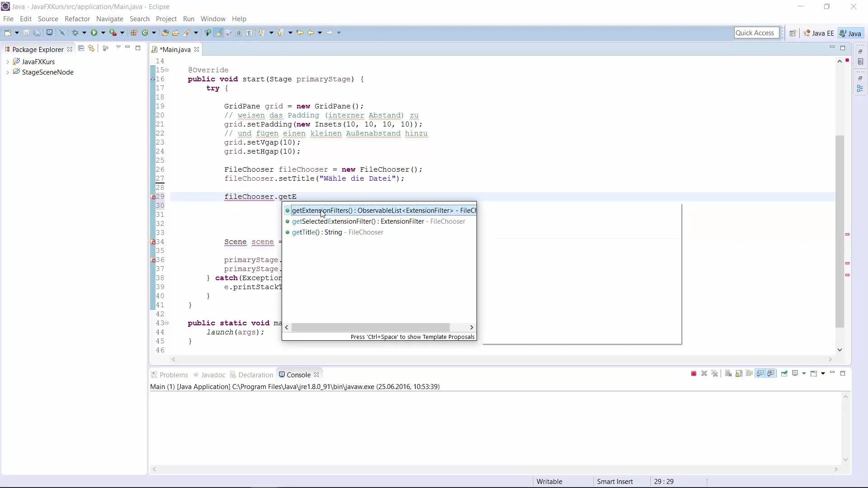This screenshot has height=488, width=868.
Task: Click the Save All icon
Action: 37,33
